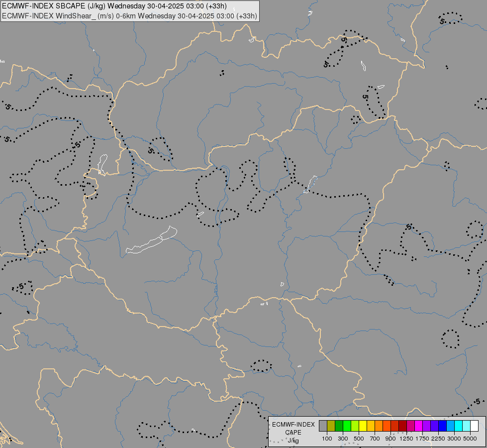487x448 pixels.
Task: Choose the red-orange swatch left of 900
Action: tap(387, 426)
